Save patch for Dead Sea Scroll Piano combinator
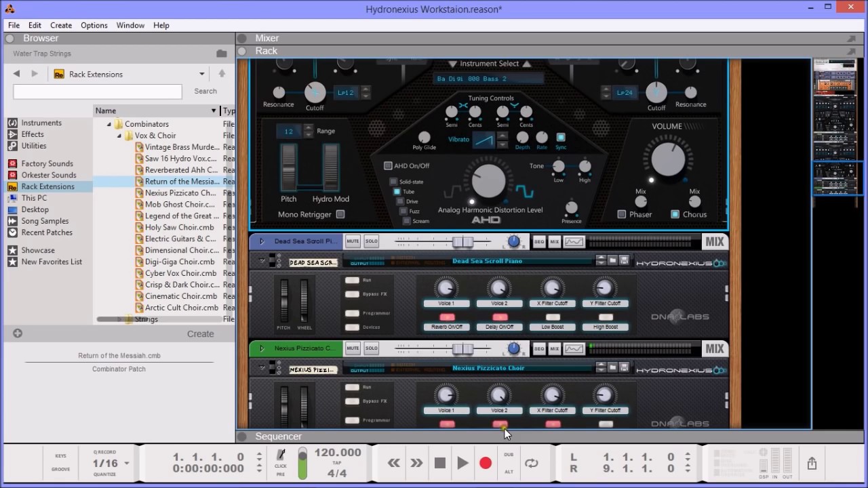Screen dimensions: 868x488 pos(625,260)
